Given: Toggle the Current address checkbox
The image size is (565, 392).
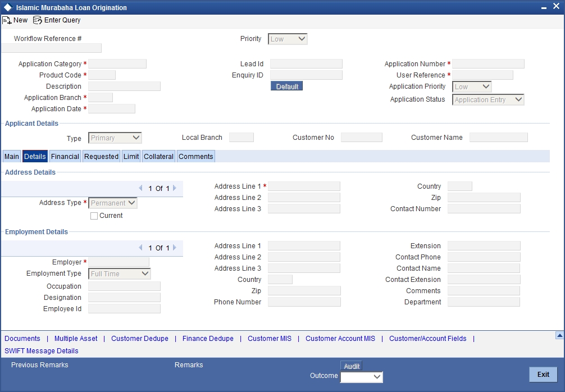Looking at the screenshot, I should pos(94,216).
